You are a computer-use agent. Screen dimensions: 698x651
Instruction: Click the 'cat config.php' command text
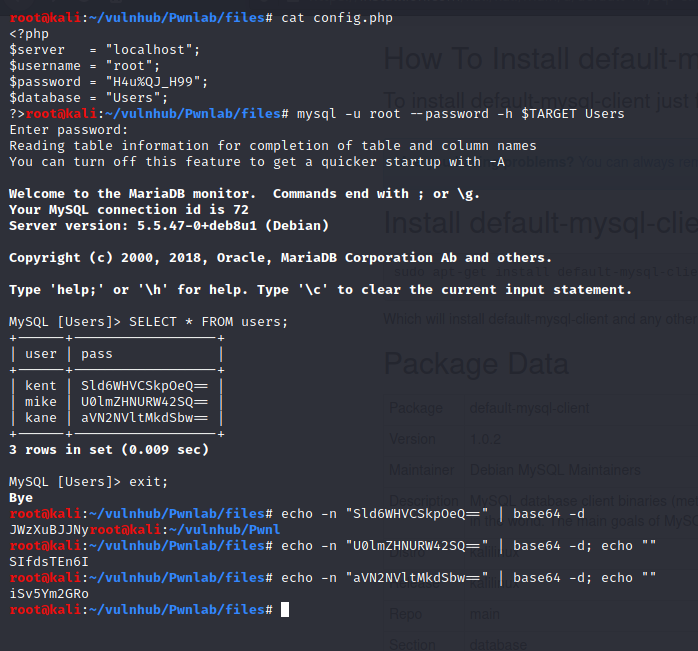click(x=337, y=17)
